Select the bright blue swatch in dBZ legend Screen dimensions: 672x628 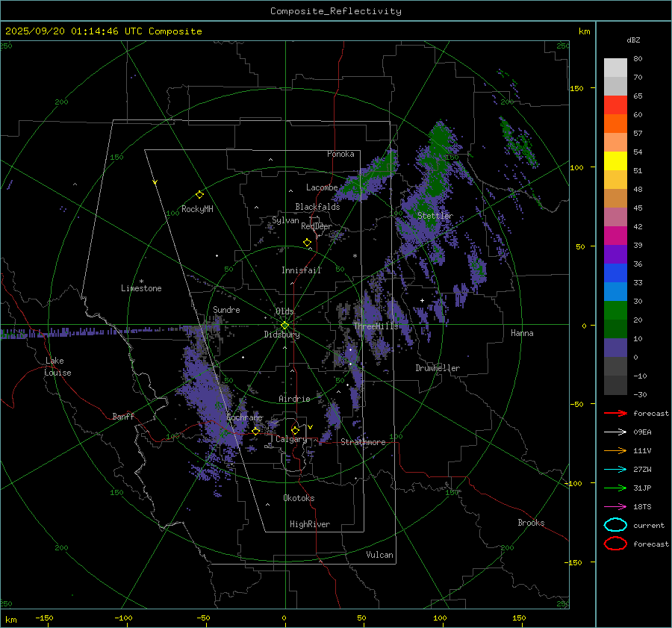click(615, 291)
